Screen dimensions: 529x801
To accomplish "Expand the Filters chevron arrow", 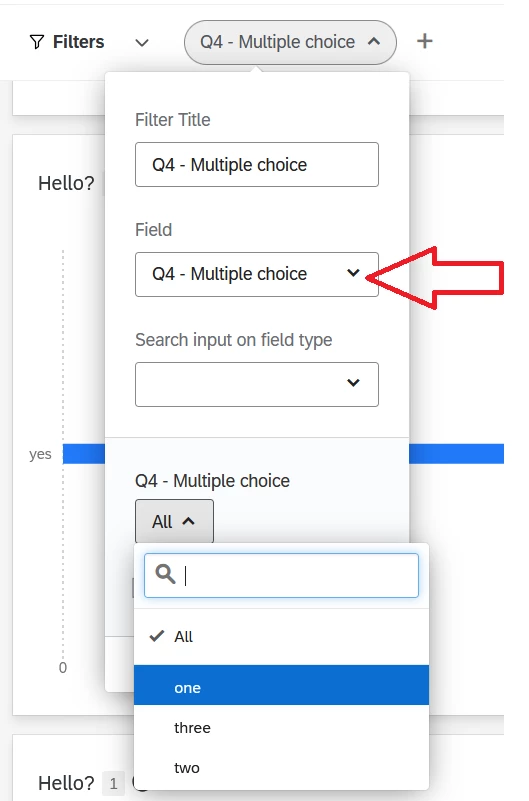I will (x=142, y=42).
